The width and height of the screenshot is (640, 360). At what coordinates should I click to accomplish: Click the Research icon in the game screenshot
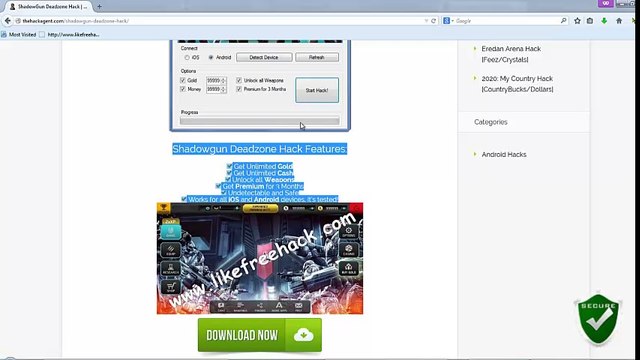pos(171,268)
